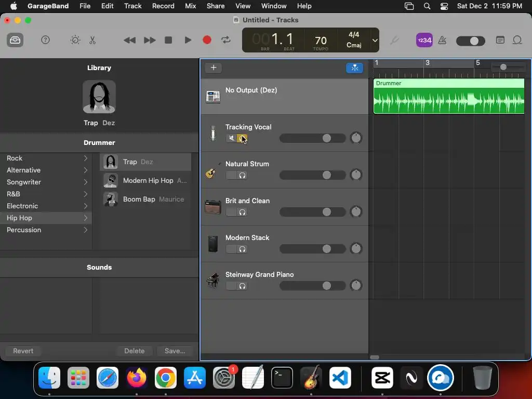Viewport: 532px width, 399px height.
Task: Click the Natural Strum acoustic guitar icon
Action: (212, 170)
